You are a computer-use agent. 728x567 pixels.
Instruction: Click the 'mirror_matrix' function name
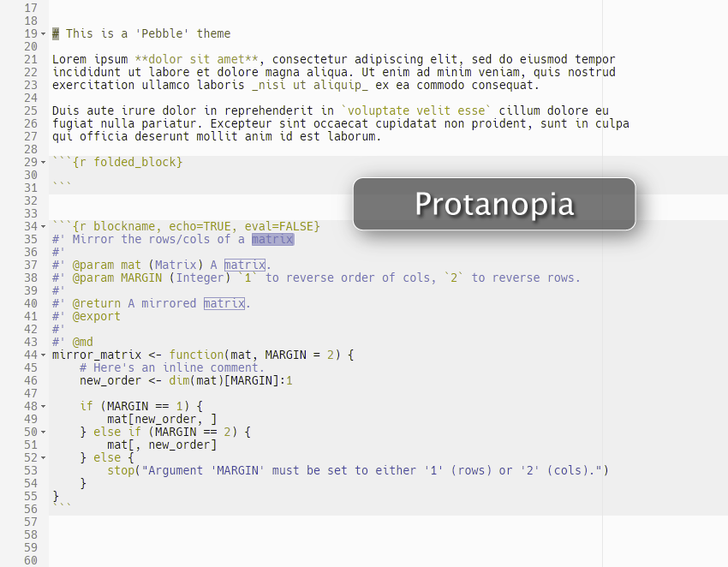click(97, 355)
